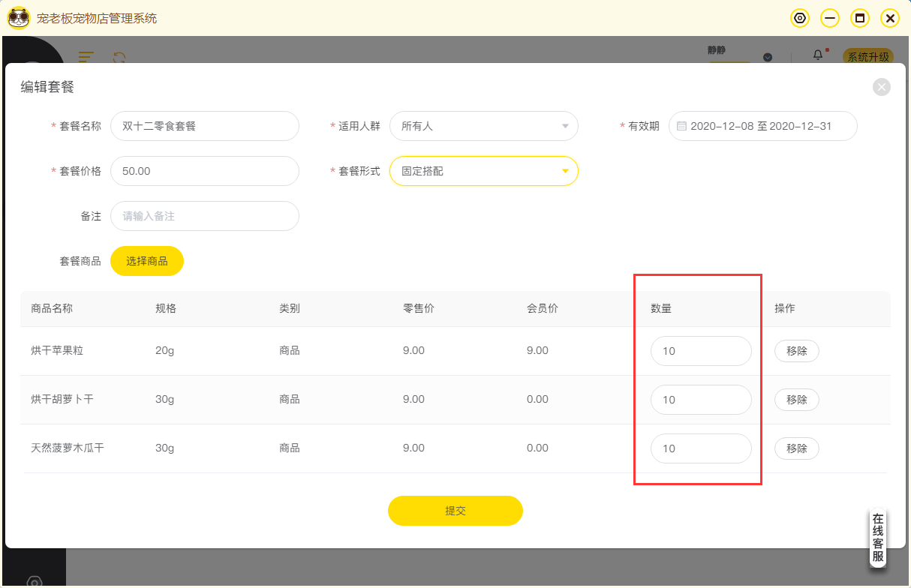Screen dimensions: 911x588
Task: Focus the 套餐价格 input field
Action: [x=205, y=171]
